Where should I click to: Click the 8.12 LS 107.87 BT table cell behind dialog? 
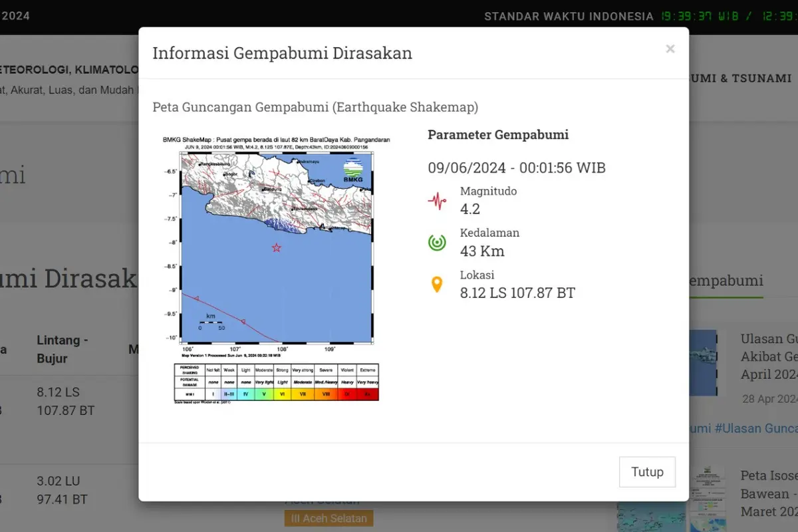pyautogui.click(x=66, y=401)
